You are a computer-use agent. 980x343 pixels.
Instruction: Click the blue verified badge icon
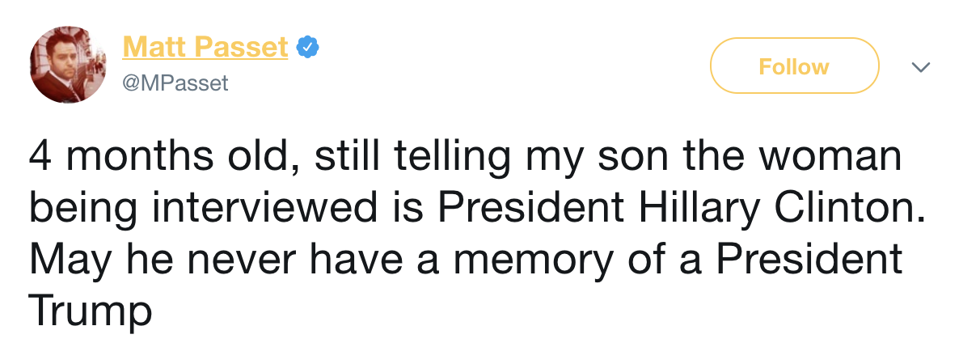pyautogui.click(x=307, y=48)
